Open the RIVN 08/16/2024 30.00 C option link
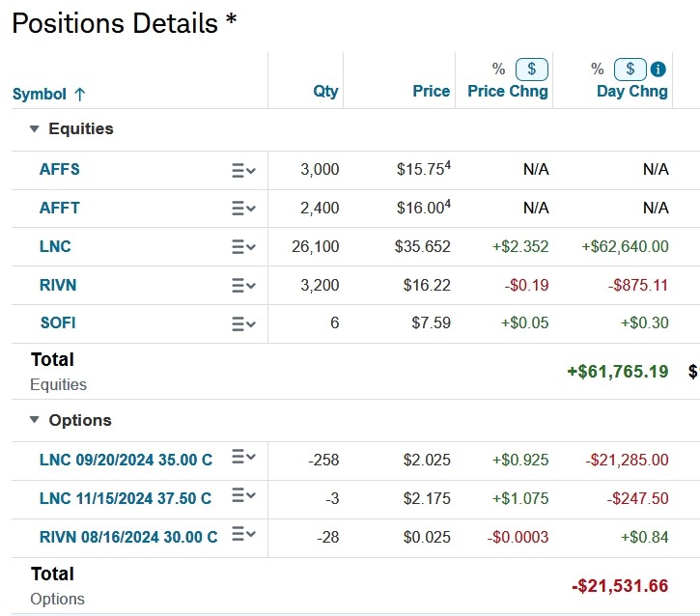 click(x=128, y=537)
